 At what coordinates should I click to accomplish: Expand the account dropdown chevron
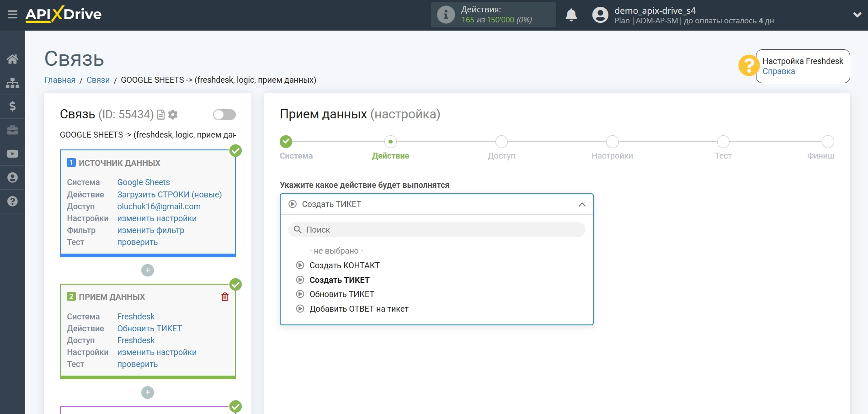857,15
